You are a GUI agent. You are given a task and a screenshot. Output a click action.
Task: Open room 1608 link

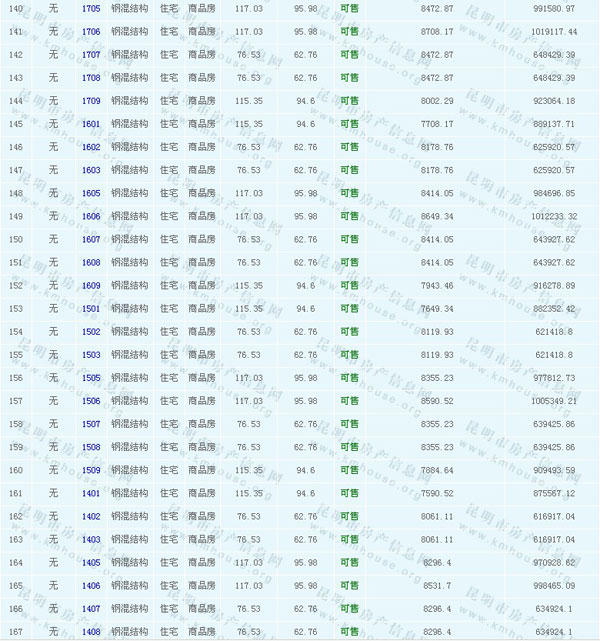click(91, 262)
